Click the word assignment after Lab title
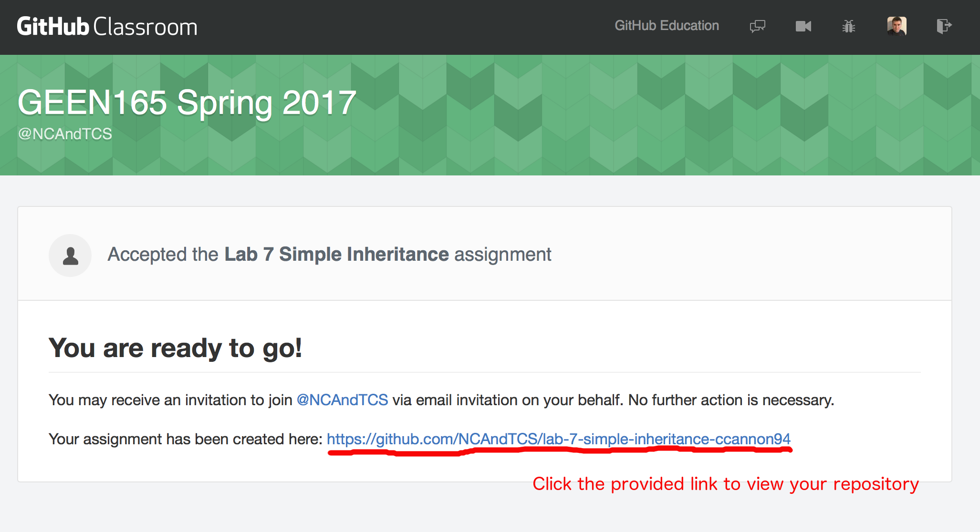980x532 pixels. tap(502, 255)
